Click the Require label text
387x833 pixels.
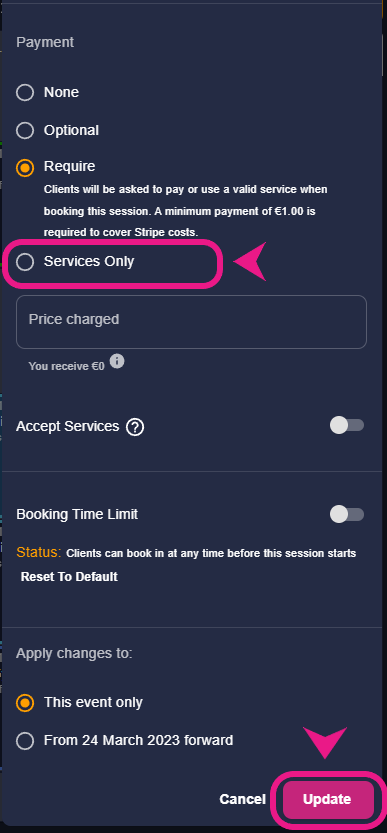[70, 166]
